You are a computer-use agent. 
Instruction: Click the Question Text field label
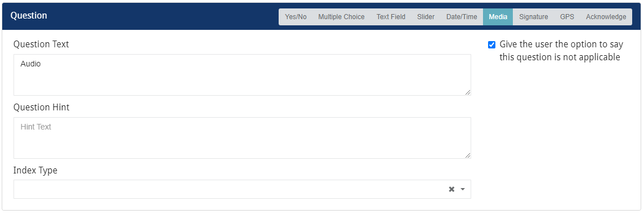[41, 44]
